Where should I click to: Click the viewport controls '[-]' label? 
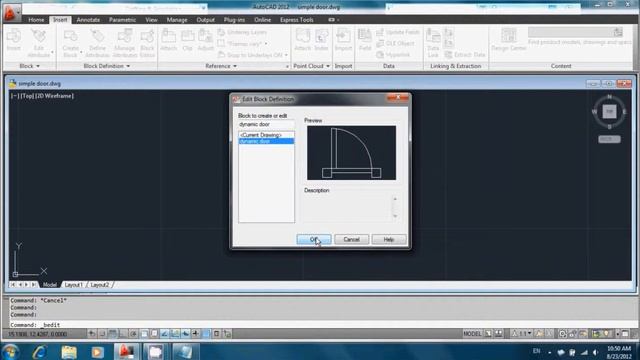[x=14, y=96]
